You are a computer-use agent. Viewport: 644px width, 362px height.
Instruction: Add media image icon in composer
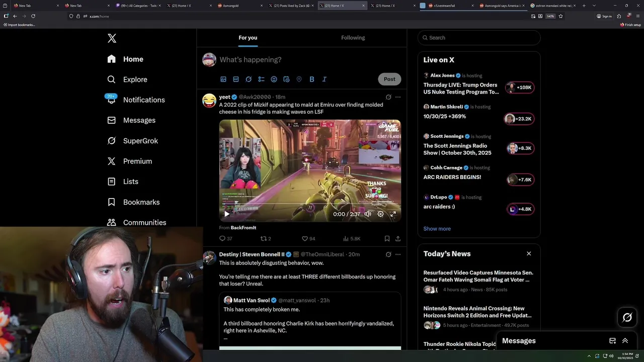(223, 79)
